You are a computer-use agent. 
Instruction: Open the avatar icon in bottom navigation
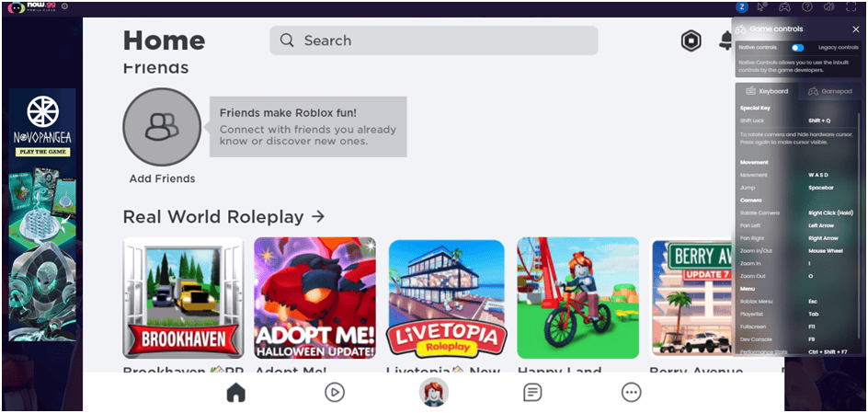pyautogui.click(x=433, y=393)
